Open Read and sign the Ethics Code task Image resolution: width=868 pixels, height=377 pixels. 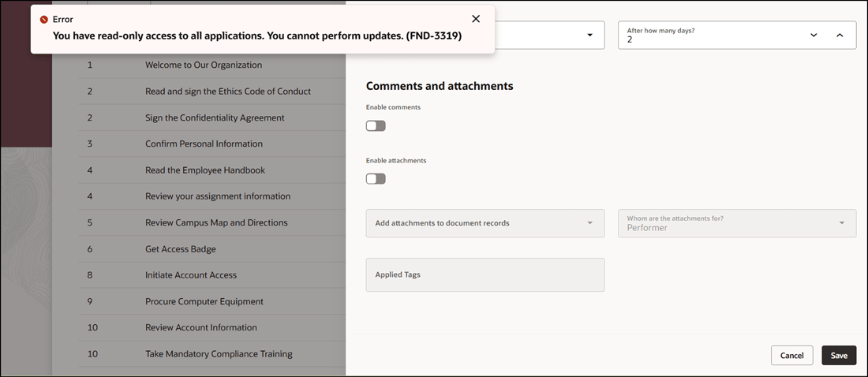click(x=228, y=91)
